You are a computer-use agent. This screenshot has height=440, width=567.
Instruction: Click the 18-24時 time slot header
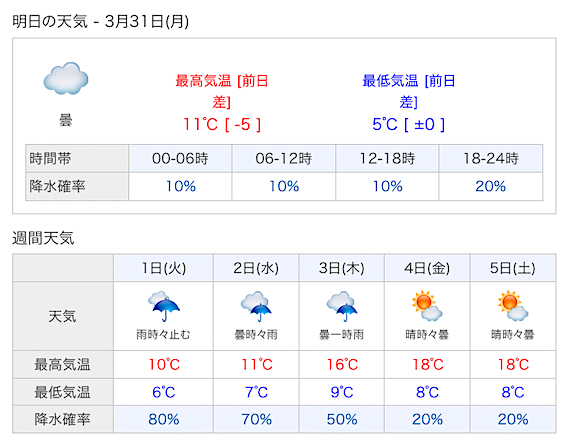point(491,158)
